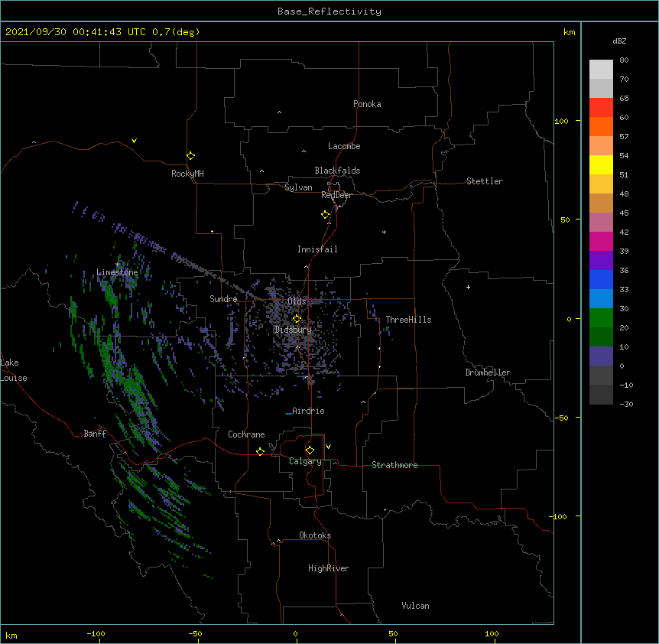Select the yellow V marker northeast of Calgary
This screenshot has width=659, height=644.
pyautogui.click(x=328, y=447)
